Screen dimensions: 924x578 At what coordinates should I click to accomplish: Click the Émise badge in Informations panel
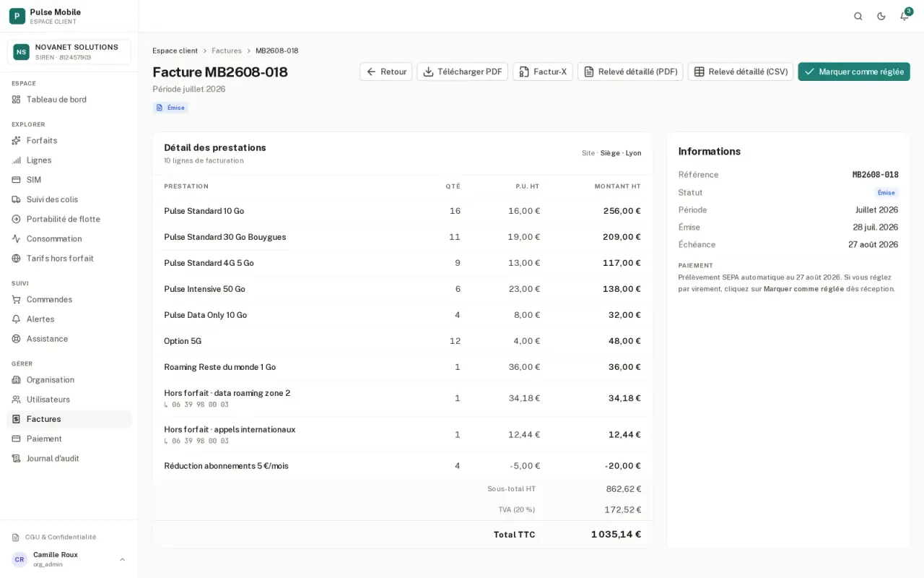point(886,192)
